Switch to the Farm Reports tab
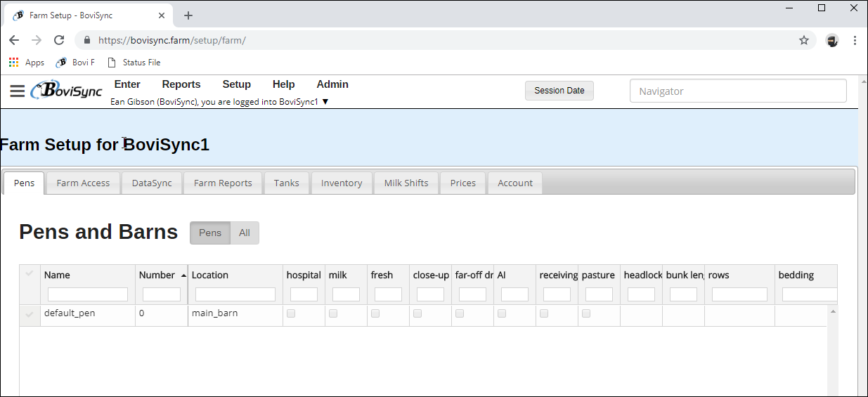 coord(223,183)
